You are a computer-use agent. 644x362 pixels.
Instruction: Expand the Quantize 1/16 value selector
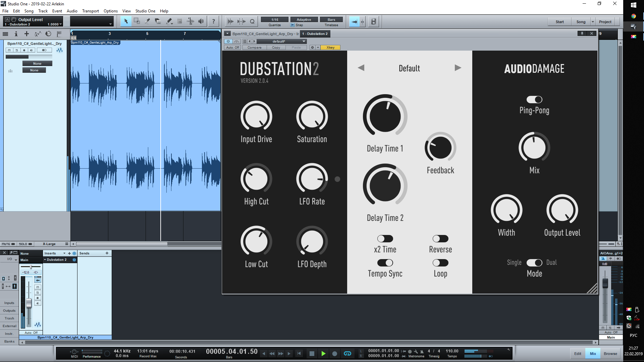pyautogui.click(x=275, y=19)
